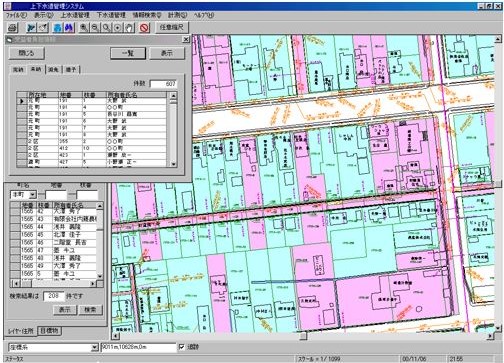Click the printer icon in toolbar
504x363 pixels.
coord(12,28)
